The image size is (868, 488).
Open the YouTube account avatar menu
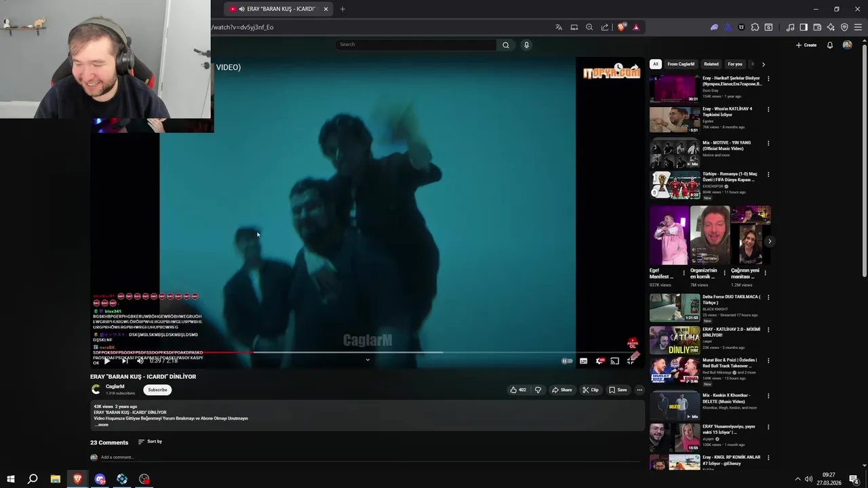(x=847, y=45)
